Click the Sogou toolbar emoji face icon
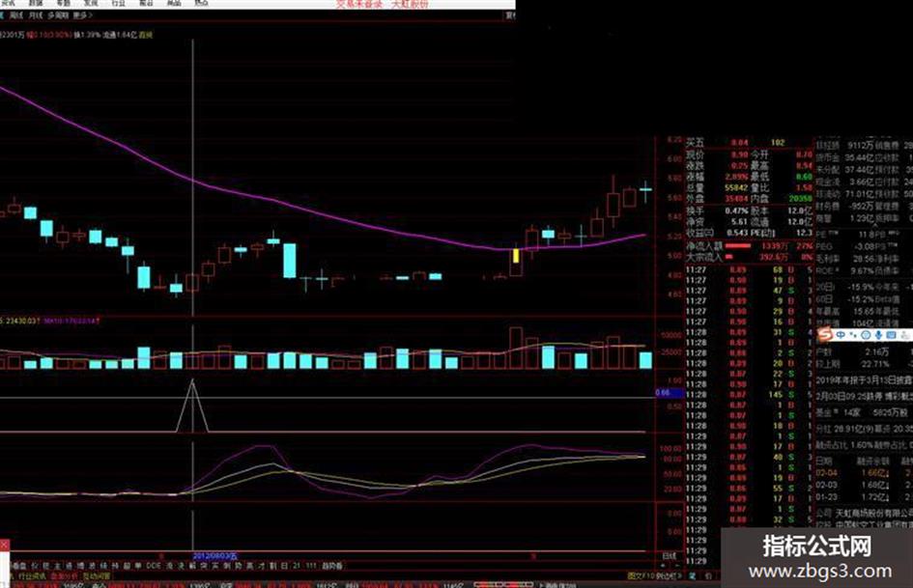Image resolution: width=913 pixels, height=588 pixels. point(866,335)
